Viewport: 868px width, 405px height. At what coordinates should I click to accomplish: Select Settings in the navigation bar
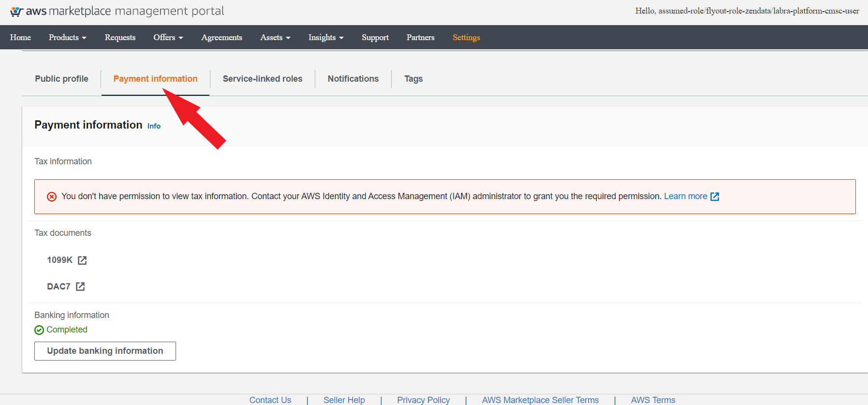tap(466, 37)
